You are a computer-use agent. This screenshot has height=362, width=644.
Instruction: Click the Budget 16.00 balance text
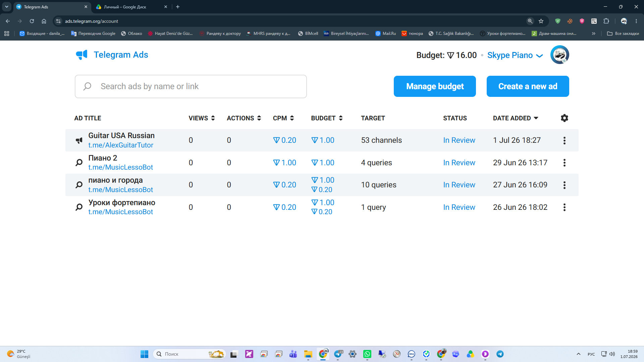click(446, 55)
